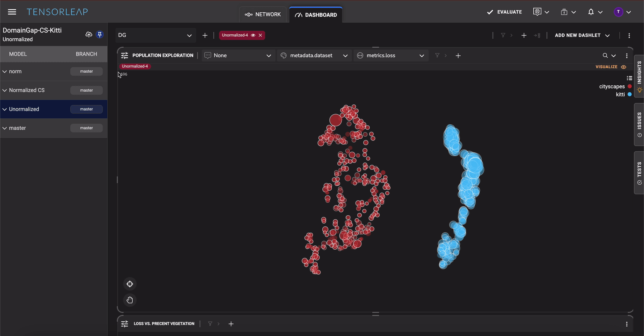Click the cloud upload icon
Viewport: 644px width, 336px height.
[89, 35]
